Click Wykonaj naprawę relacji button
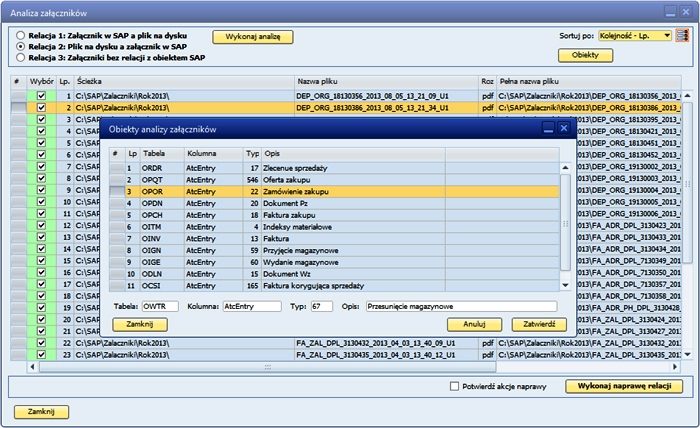 coord(624,386)
